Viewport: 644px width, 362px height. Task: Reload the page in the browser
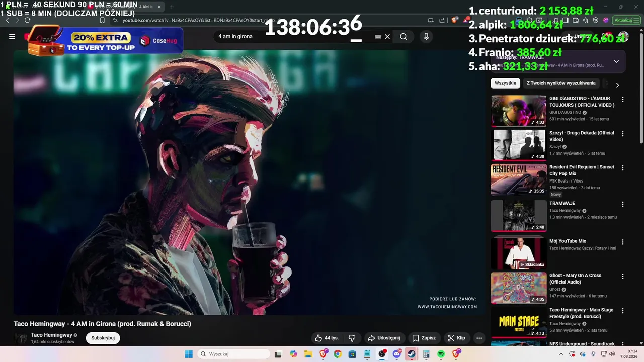[x=27, y=20]
